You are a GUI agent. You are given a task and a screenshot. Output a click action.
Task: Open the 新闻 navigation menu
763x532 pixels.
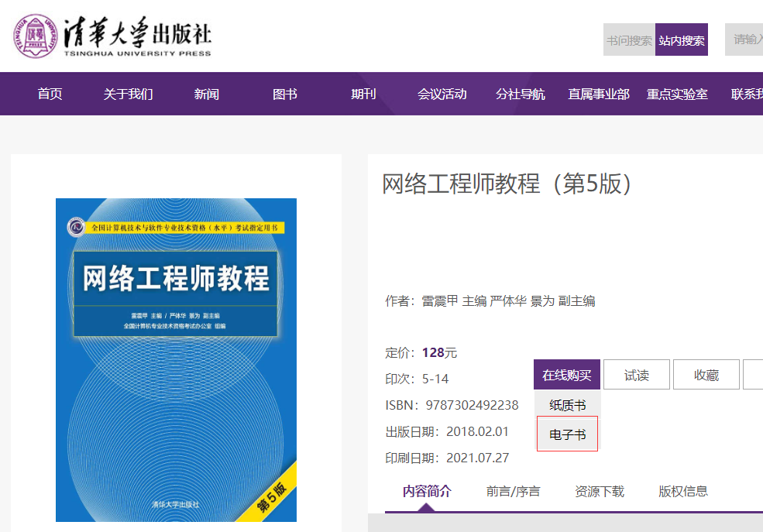(x=207, y=94)
